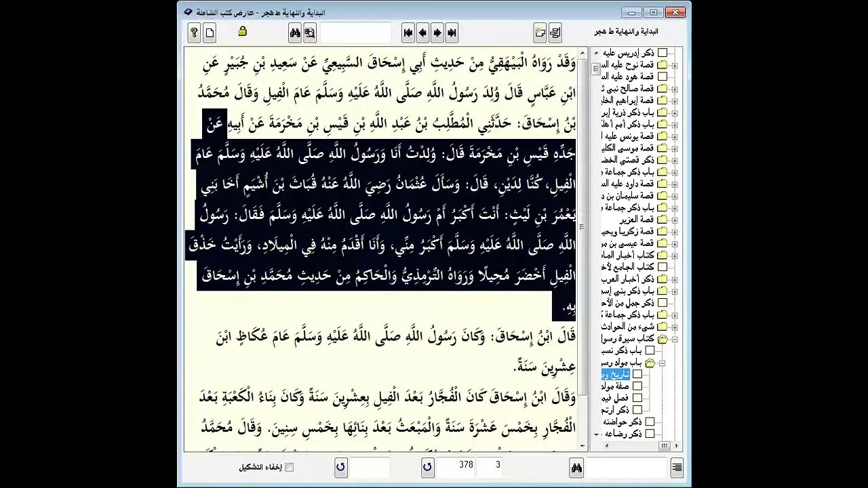The image size is (868, 488).
Task: Select the كتاب أخبار الماضين tree item
Action: [628, 255]
